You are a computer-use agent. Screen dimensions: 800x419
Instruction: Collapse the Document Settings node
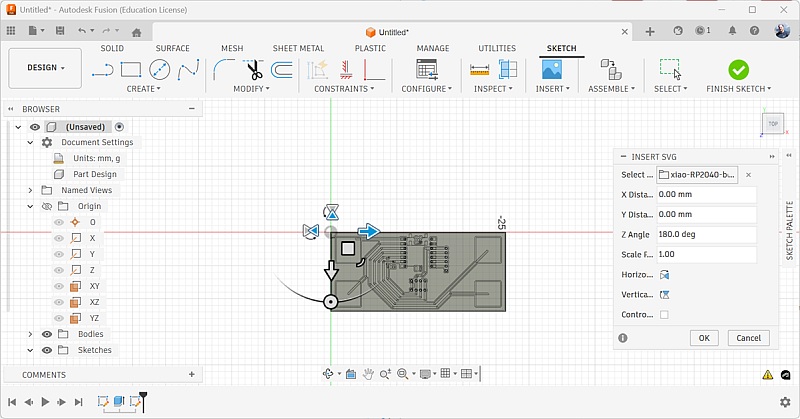point(30,142)
